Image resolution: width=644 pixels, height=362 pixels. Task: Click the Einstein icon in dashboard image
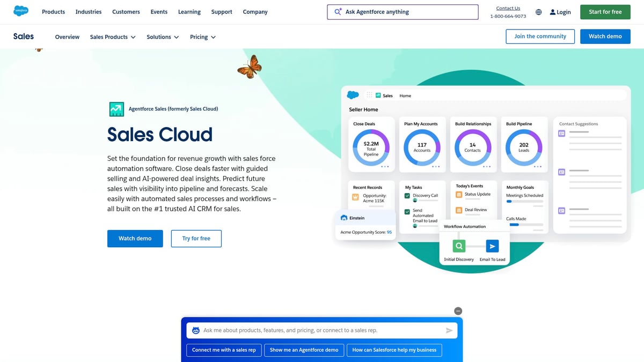344,218
